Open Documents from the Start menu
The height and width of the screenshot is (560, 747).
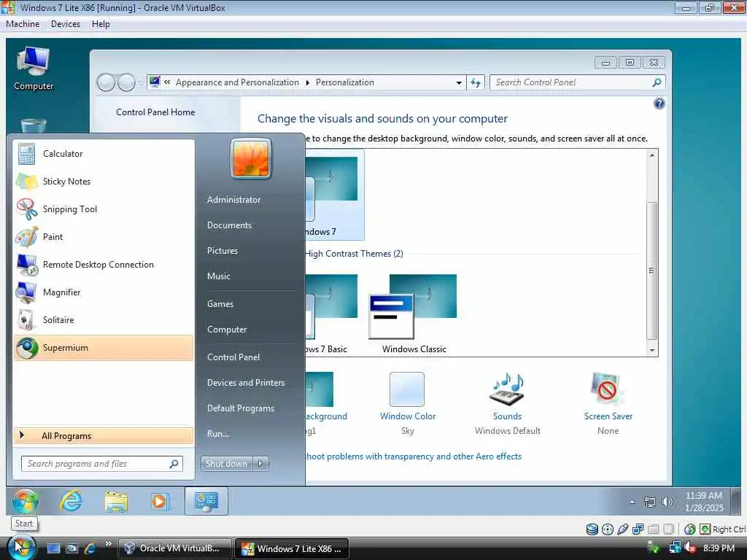coord(229,225)
